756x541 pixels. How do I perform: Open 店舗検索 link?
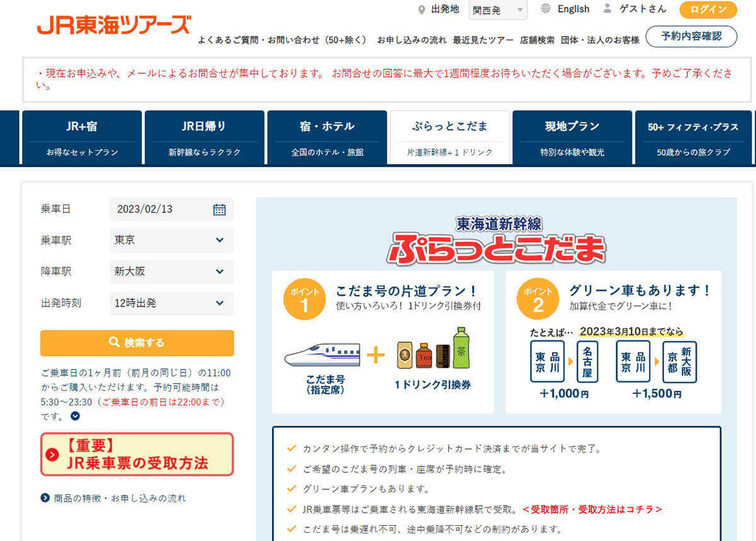click(537, 40)
